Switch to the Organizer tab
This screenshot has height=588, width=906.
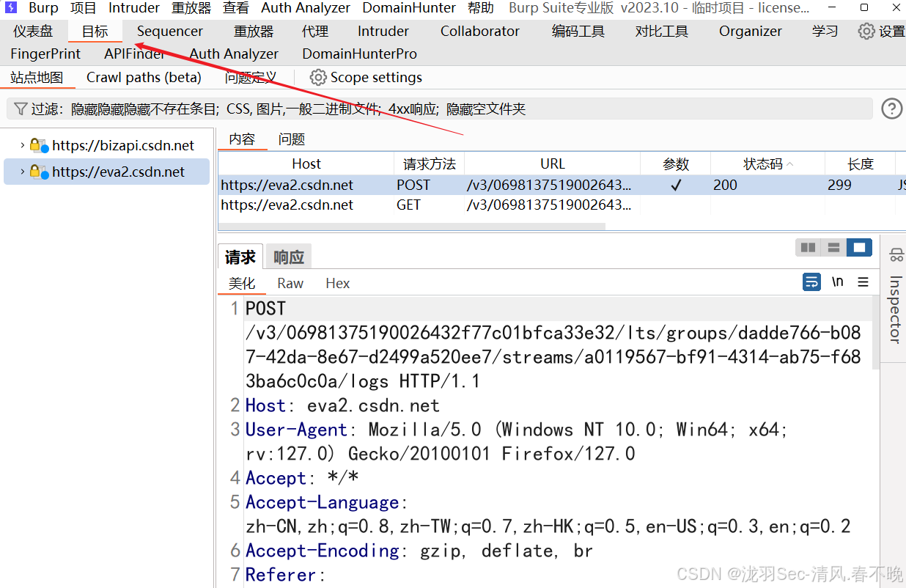[751, 32]
